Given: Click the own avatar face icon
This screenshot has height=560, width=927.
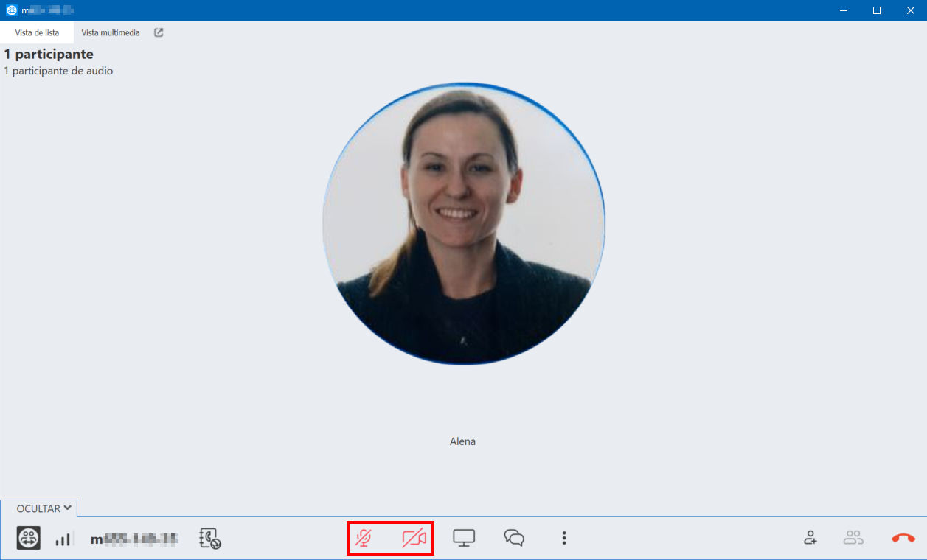Looking at the screenshot, I should (x=29, y=538).
